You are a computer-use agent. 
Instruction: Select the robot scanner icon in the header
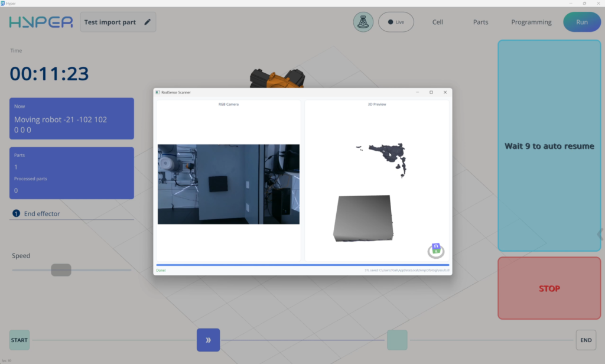point(363,22)
